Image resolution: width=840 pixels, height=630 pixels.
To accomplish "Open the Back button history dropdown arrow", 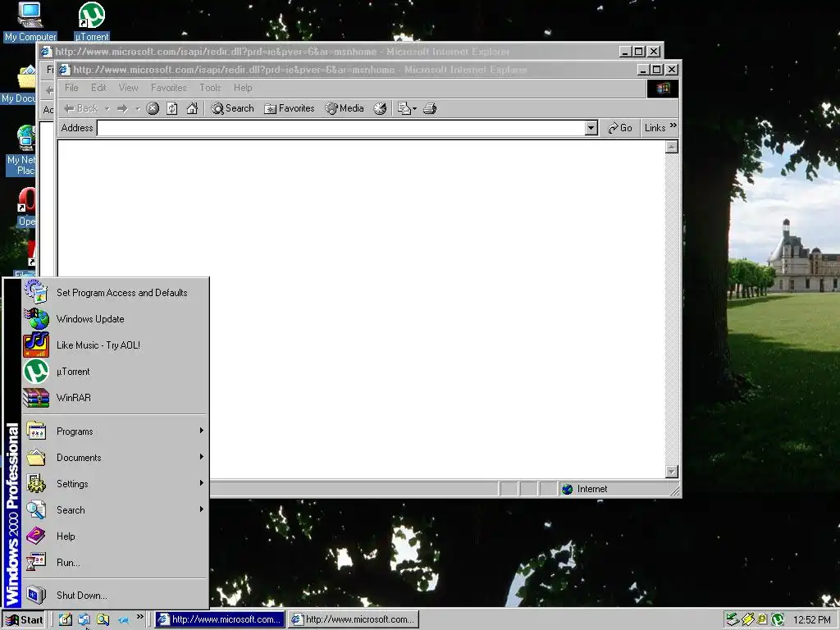I will 107,109.
